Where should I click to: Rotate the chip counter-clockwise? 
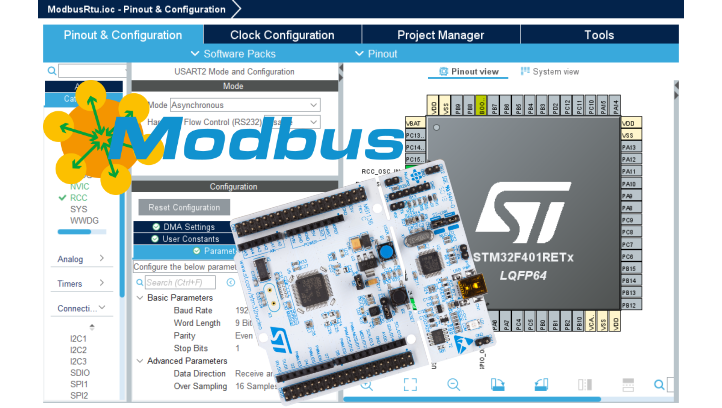pyautogui.click(x=541, y=385)
